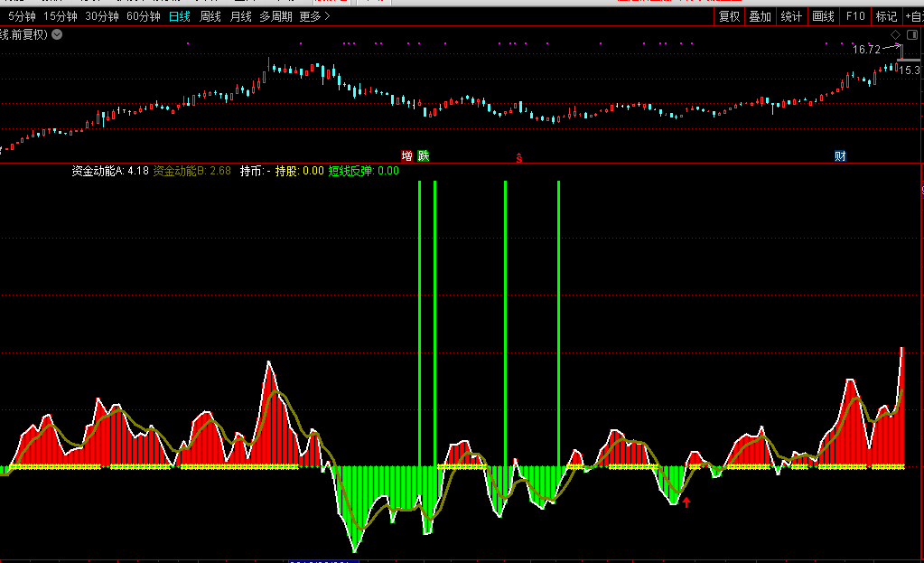This screenshot has width=924, height=563.
Task: Click the red up arrow buy signal
Action: (x=686, y=502)
